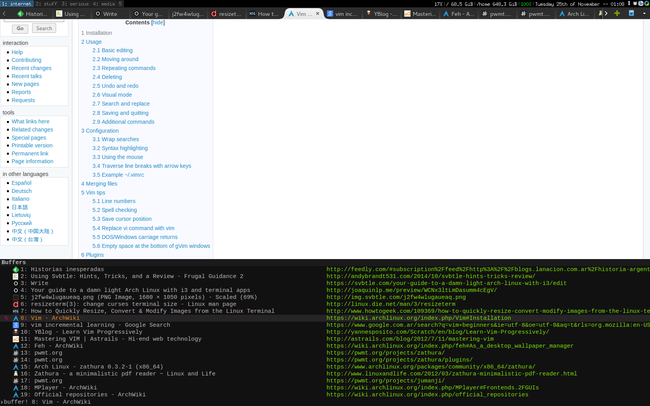Switch to the Your g... tab

tap(148, 14)
